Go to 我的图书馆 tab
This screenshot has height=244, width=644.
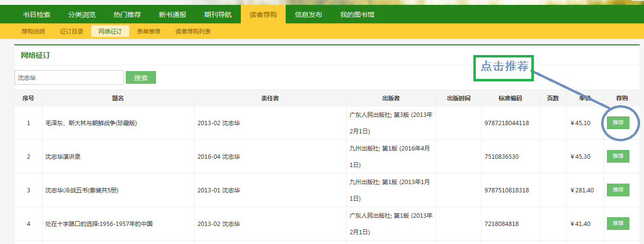pyautogui.click(x=357, y=15)
